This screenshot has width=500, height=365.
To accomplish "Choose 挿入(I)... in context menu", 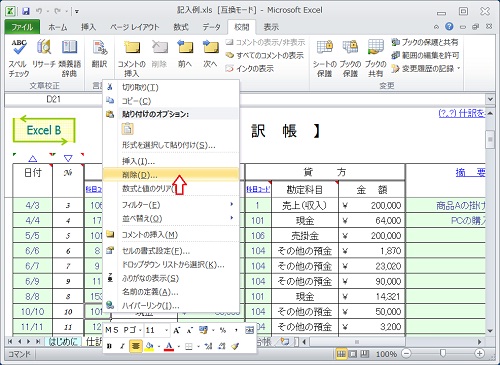I will pos(171,161).
